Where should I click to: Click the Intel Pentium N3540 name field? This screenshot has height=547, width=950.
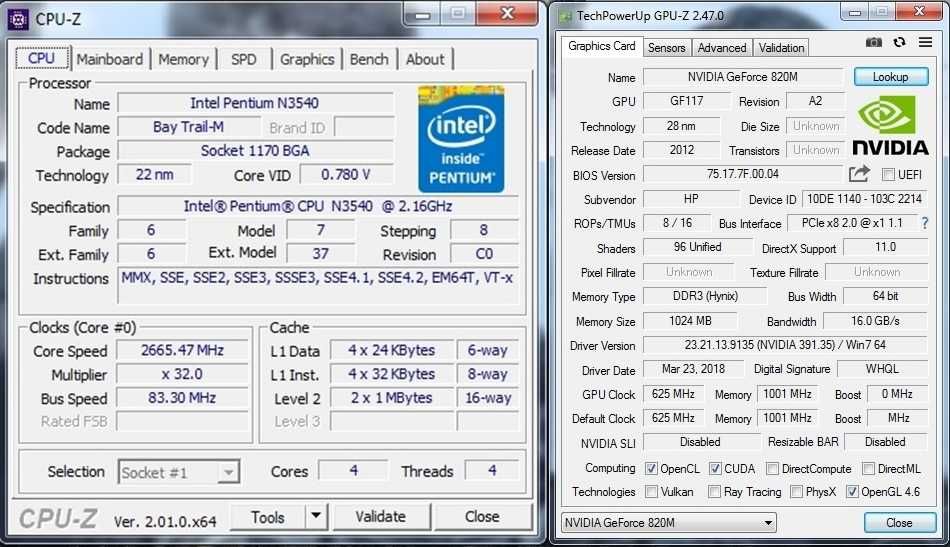255,103
